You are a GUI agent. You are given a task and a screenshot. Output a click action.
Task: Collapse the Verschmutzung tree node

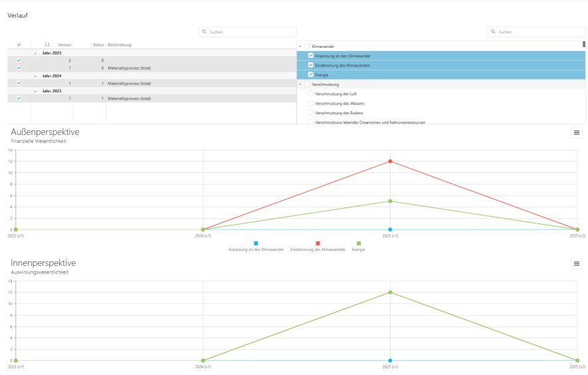pyautogui.click(x=300, y=84)
